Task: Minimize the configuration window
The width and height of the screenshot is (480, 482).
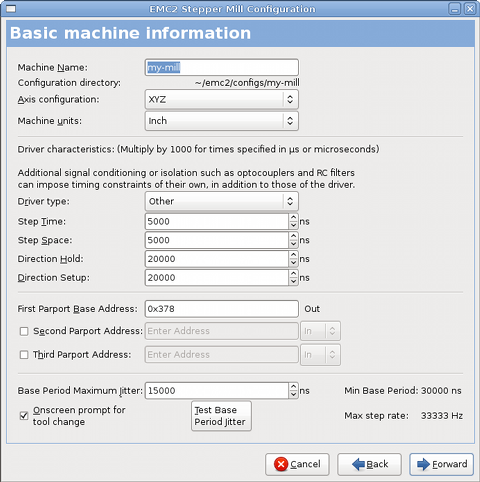Action: pyautogui.click(x=454, y=8)
